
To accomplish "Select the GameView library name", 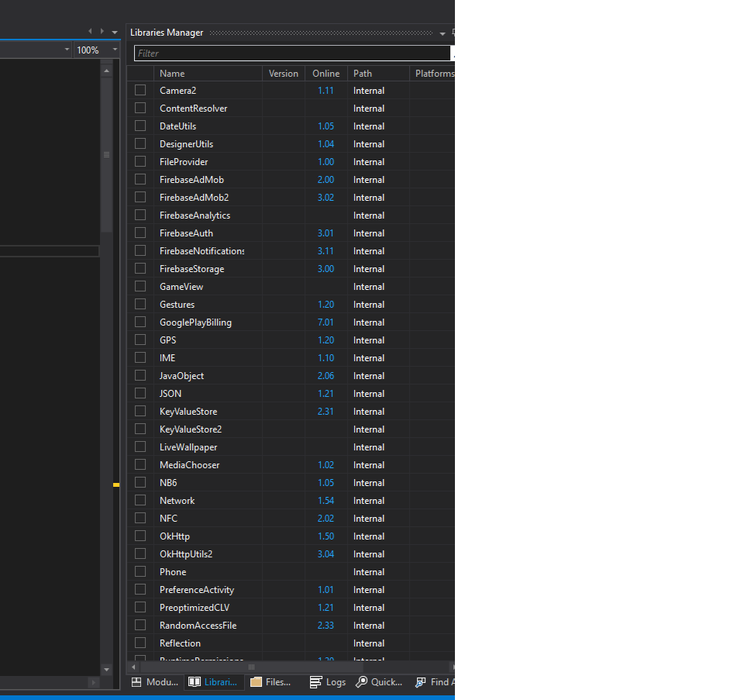I will pos(181,287).
